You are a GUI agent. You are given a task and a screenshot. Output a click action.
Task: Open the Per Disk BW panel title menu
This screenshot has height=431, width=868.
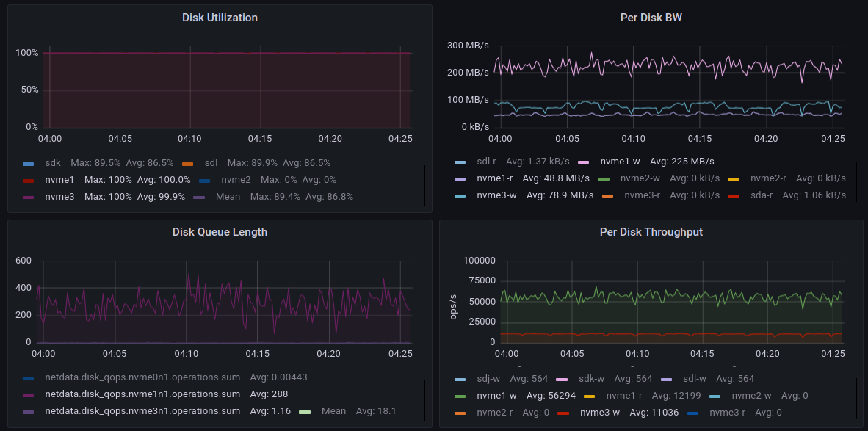pos(651,18)
